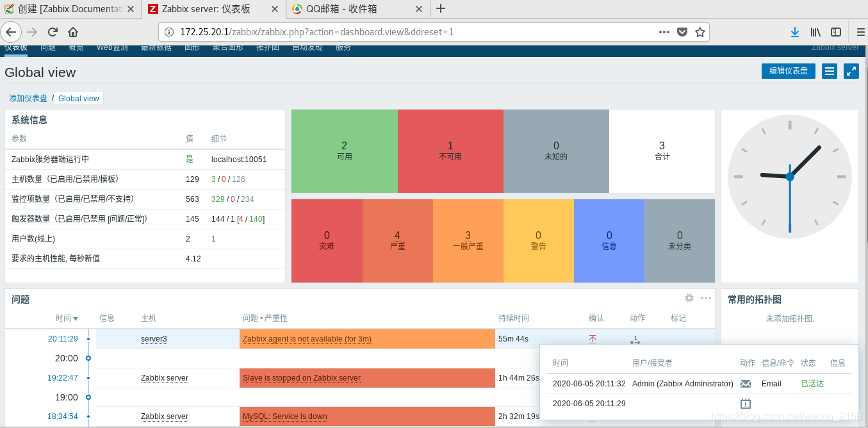
Task: Open the Slave is stopped problem link
Action: click(302, 378)
